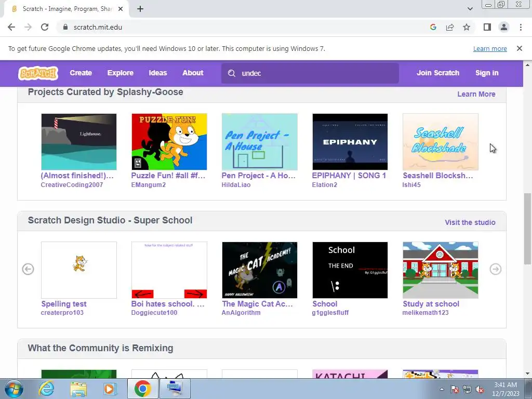Open the side panel icon
The width and height of the screenshot is (532, 399).
tap(487, 27)
